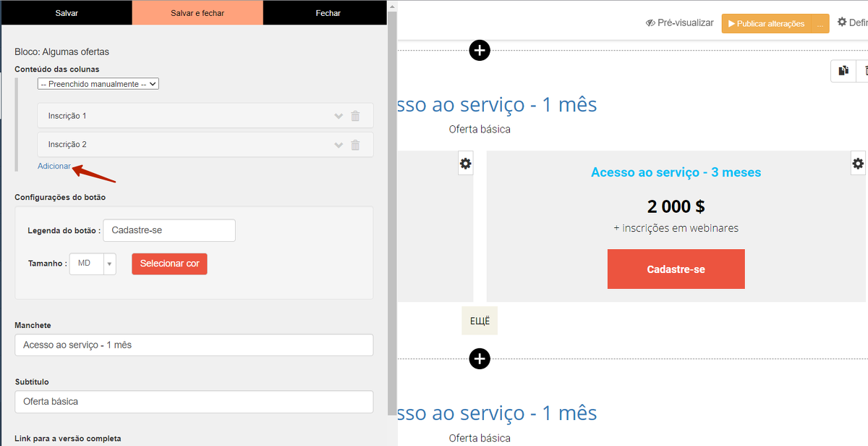This screenshot has width=868, height=446.
Task: Click the Selecionar cor button
Action: tap(169, 264)
